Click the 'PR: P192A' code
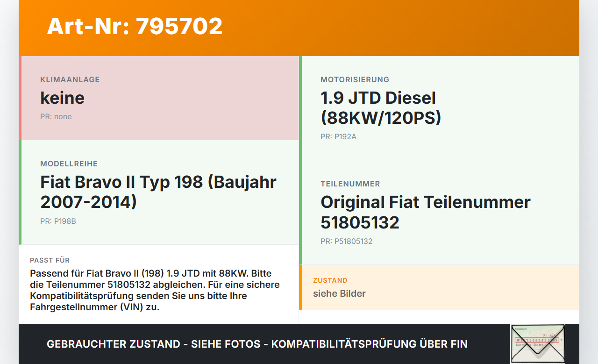 coord(338,136)
